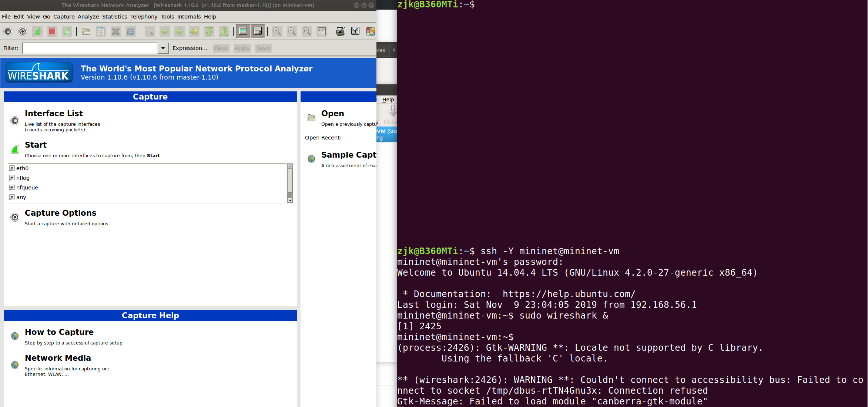
Task: Zoom in on the packet list
Action: 277,31
